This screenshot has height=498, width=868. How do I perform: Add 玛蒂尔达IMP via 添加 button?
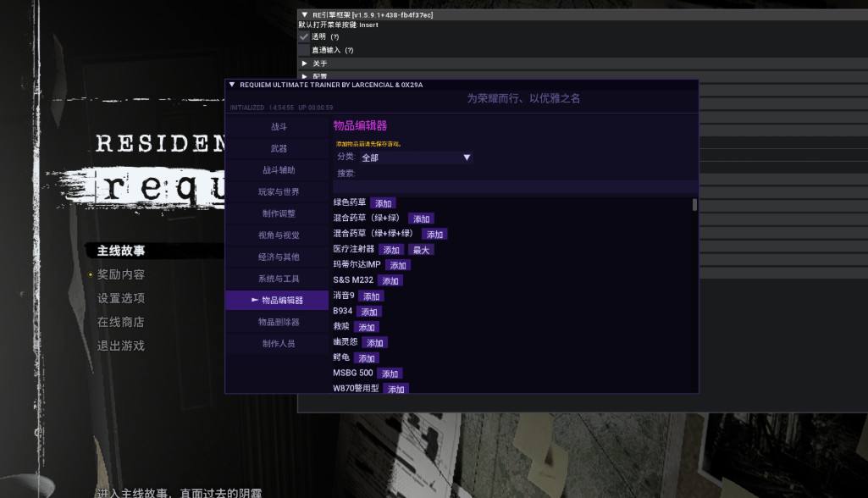398,265
